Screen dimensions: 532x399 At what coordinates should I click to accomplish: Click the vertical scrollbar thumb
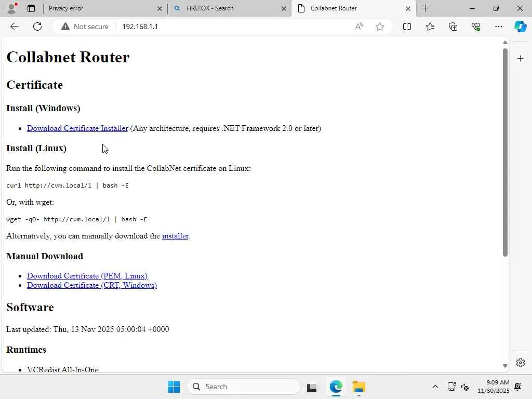[505, 152]
